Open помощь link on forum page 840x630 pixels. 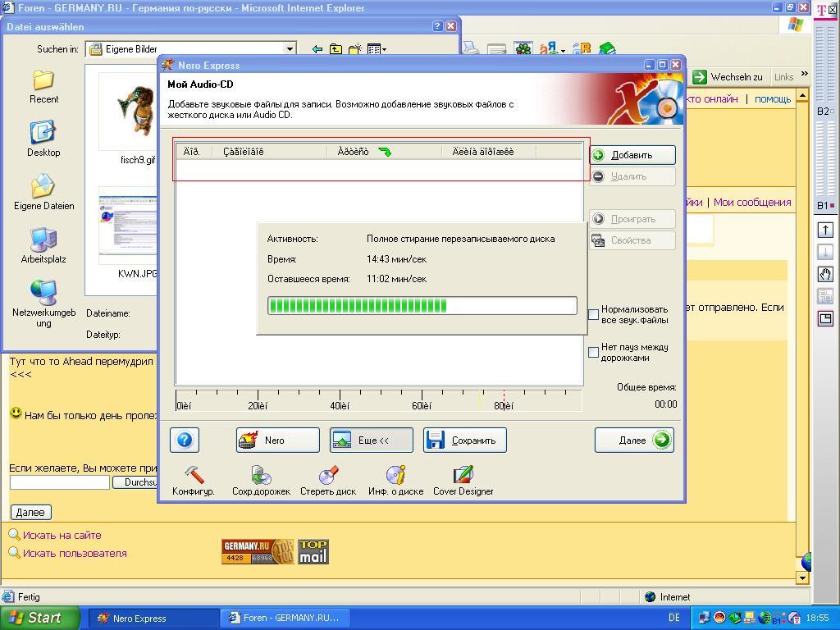(x=773, y=99)
